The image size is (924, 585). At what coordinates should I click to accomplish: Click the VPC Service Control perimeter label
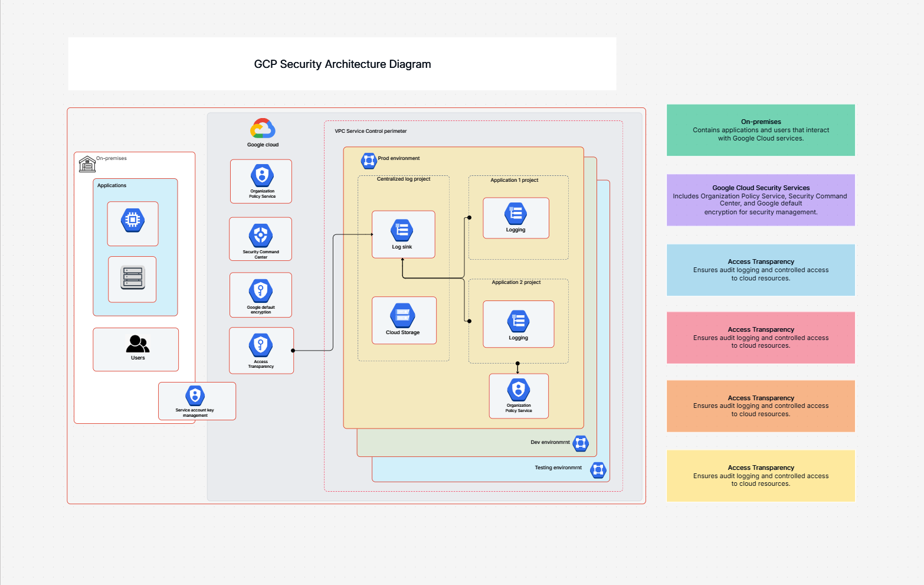(371, 131)
